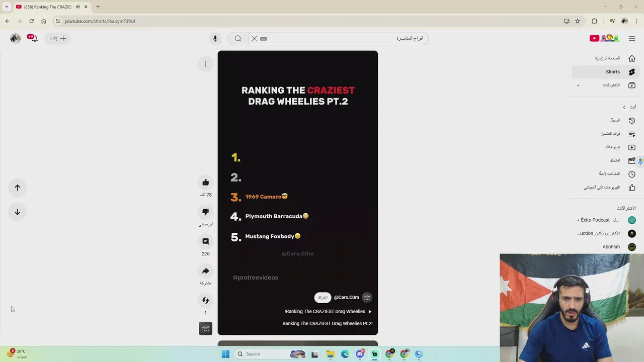Open the Short's more options menu

click(x=205, y=64)
